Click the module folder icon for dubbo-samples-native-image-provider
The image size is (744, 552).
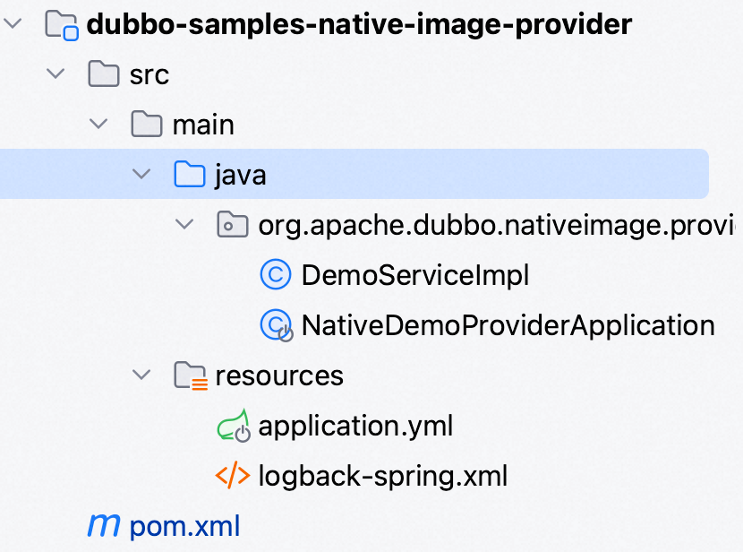tap(62, 24)
